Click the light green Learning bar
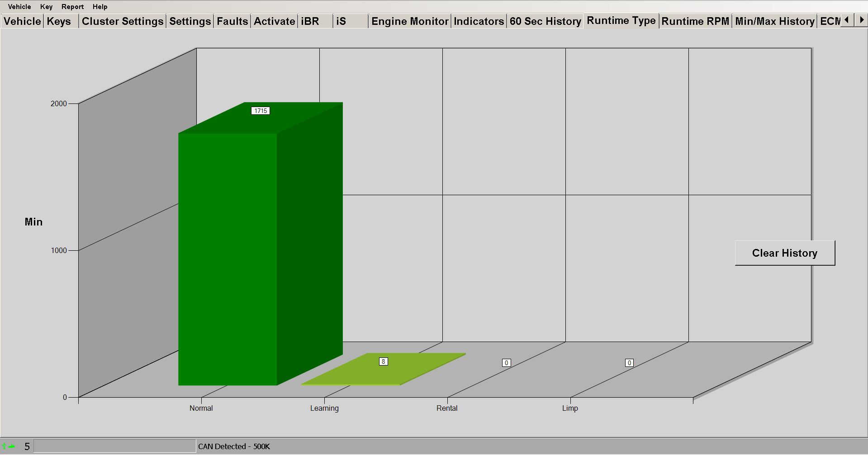Image resolution: width=868 pixels, height=455 pixels. 384,369
